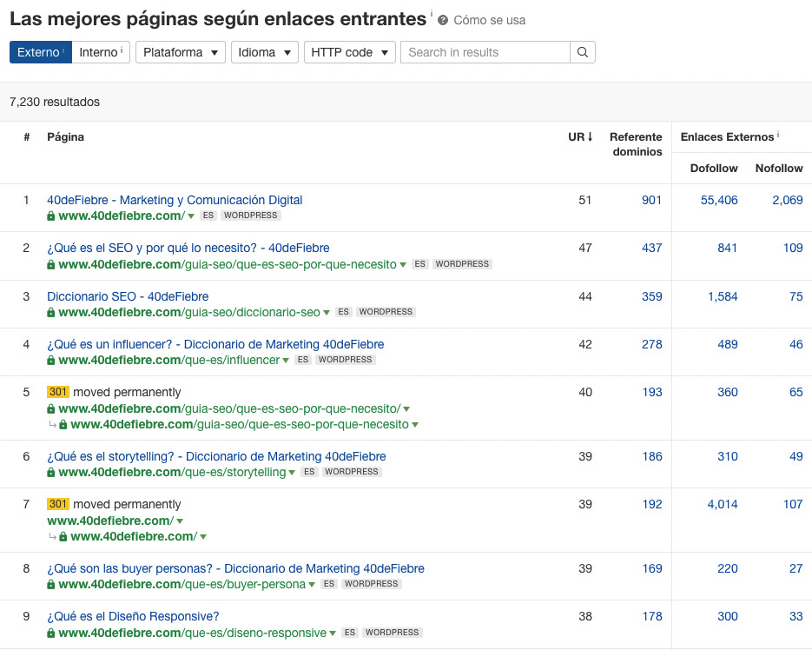Click the WORDPRESS tag on Diccionario SEO row

click(x=386, y=312)
